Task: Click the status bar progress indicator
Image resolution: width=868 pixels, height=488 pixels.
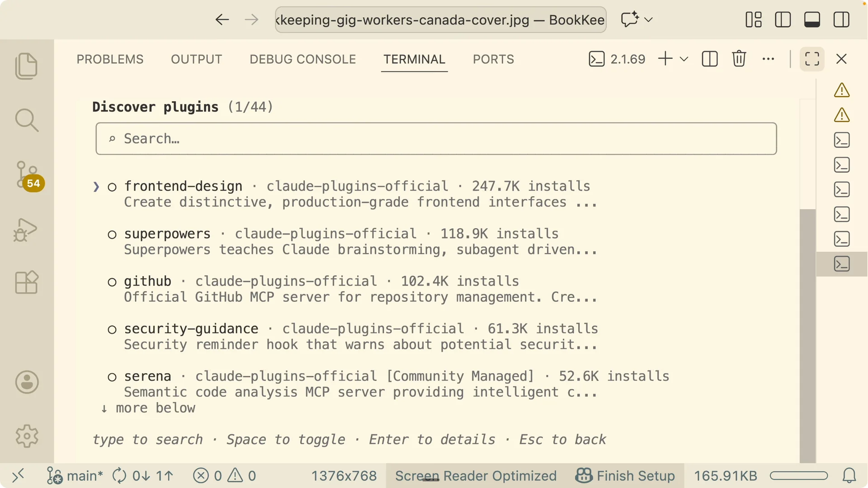Action: pos(799,476)
